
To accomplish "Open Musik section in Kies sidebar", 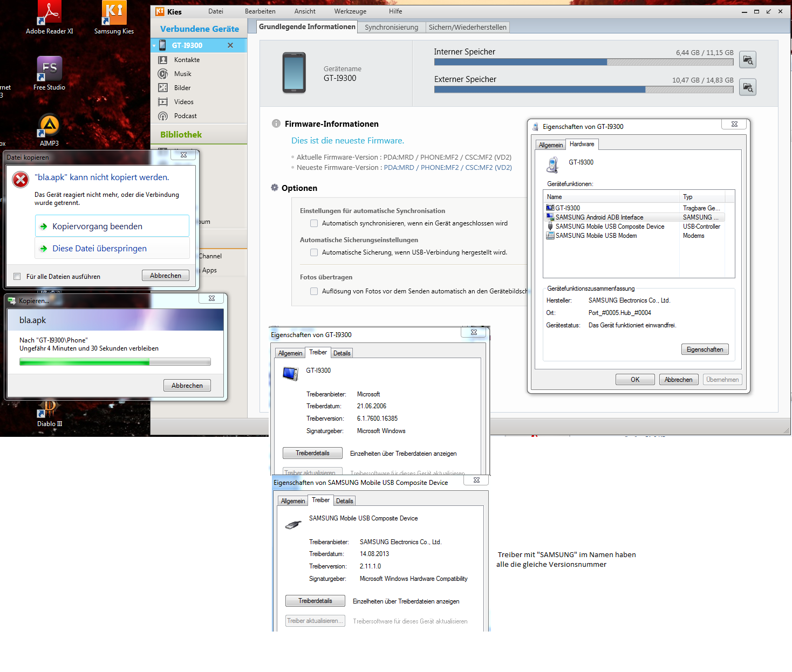I will (x=182, y=74).
